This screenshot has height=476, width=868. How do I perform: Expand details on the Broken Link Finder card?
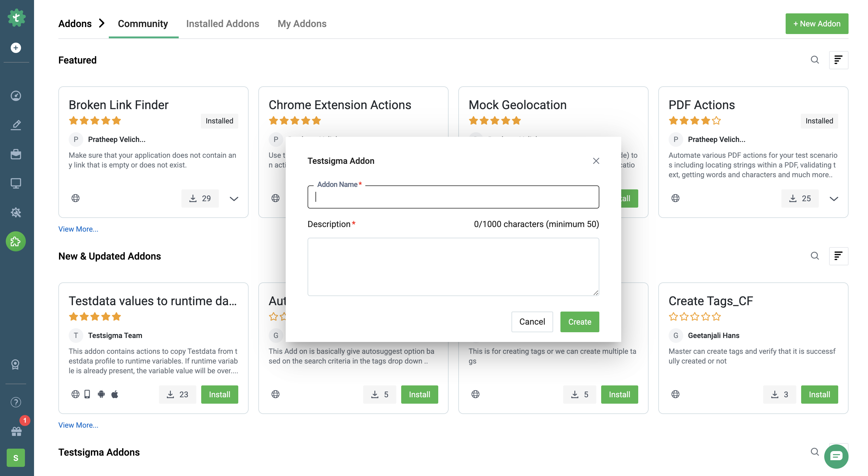click(x=233, y=198)
